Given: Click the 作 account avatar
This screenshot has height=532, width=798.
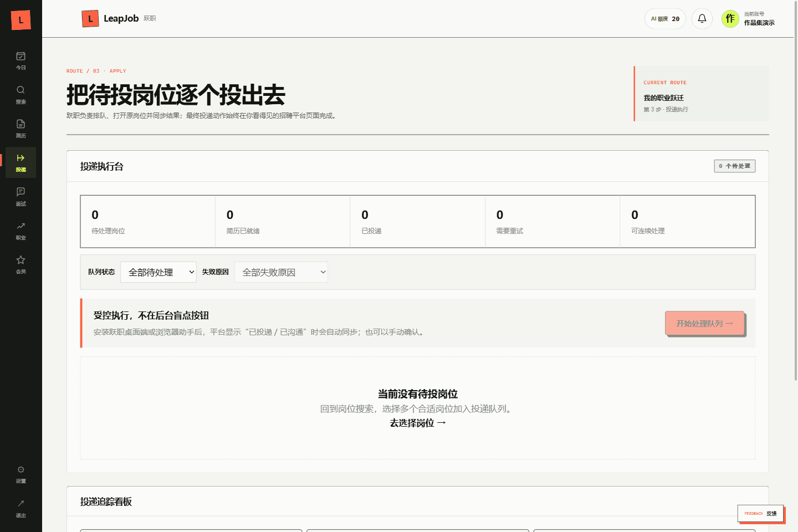Looking at the screenshot, I should point(730,19).
